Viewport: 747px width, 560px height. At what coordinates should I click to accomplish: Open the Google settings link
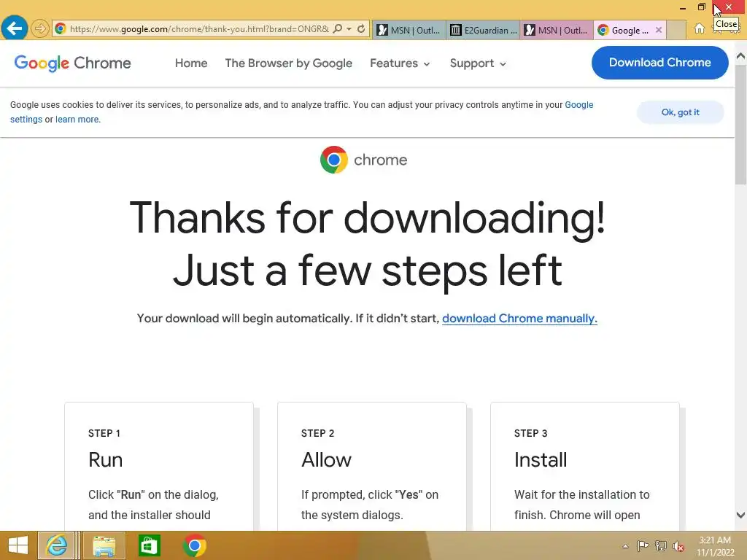click(578, 105)
